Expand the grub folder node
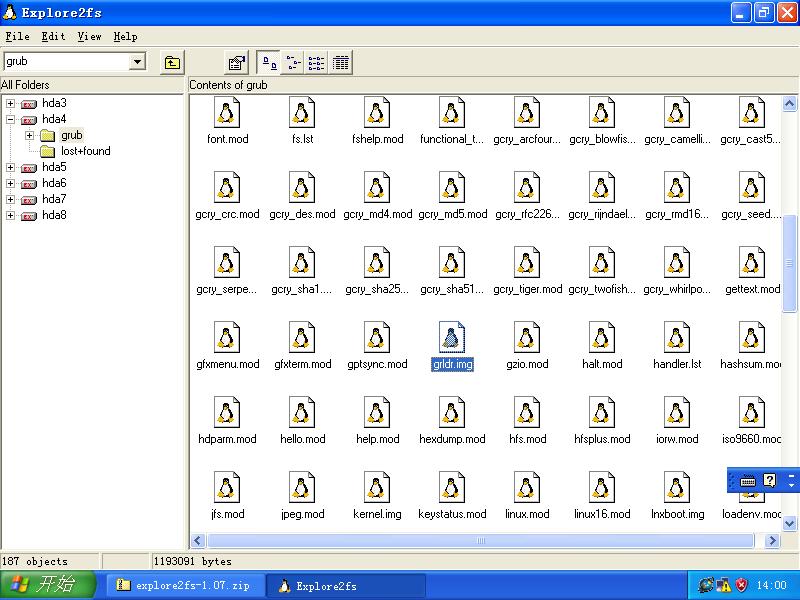 click(30, 135)
